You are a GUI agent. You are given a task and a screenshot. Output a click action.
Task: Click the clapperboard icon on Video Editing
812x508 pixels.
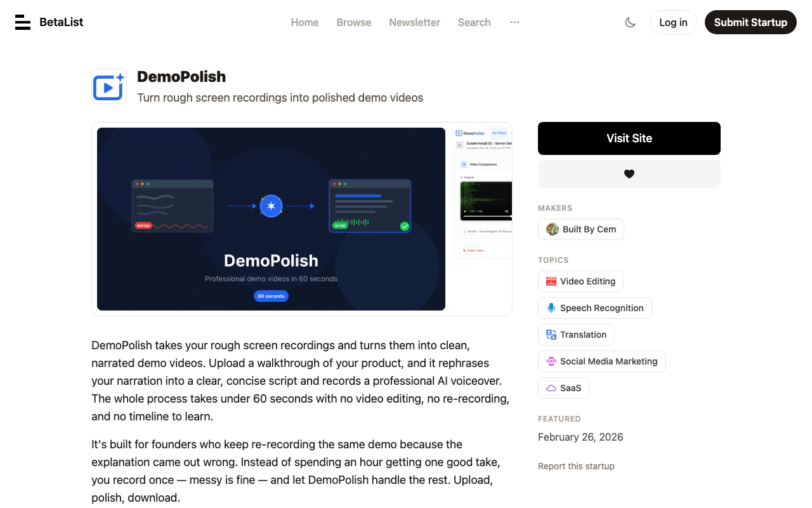click(x=551, y=281)
